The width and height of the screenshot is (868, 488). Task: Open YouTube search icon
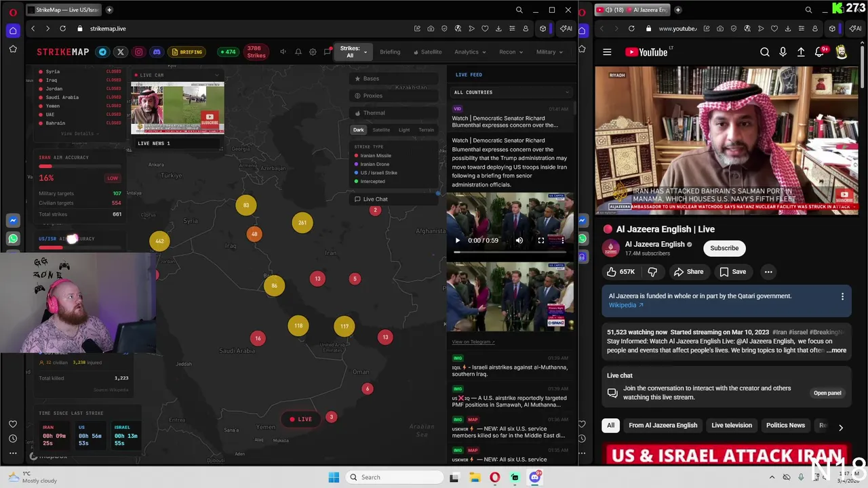click(x=765, y=52)
